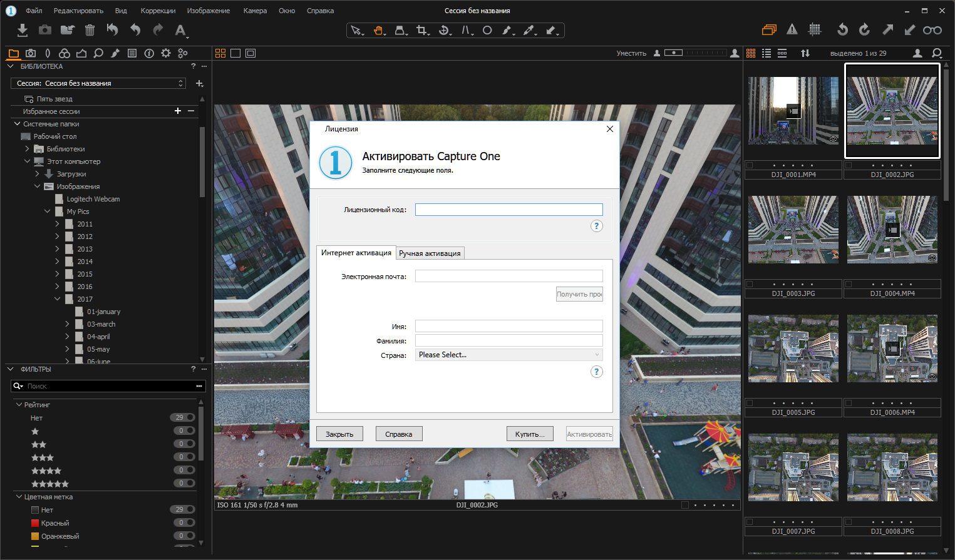Click the Import images download-arrow icon

[x=23, y=30]
